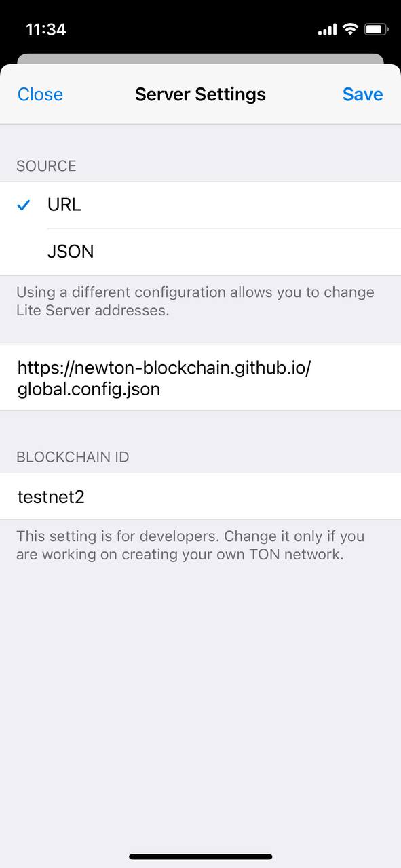Tap the dimmed card behind the sheet
Screen dimensions: 401x868
point(200,59)
